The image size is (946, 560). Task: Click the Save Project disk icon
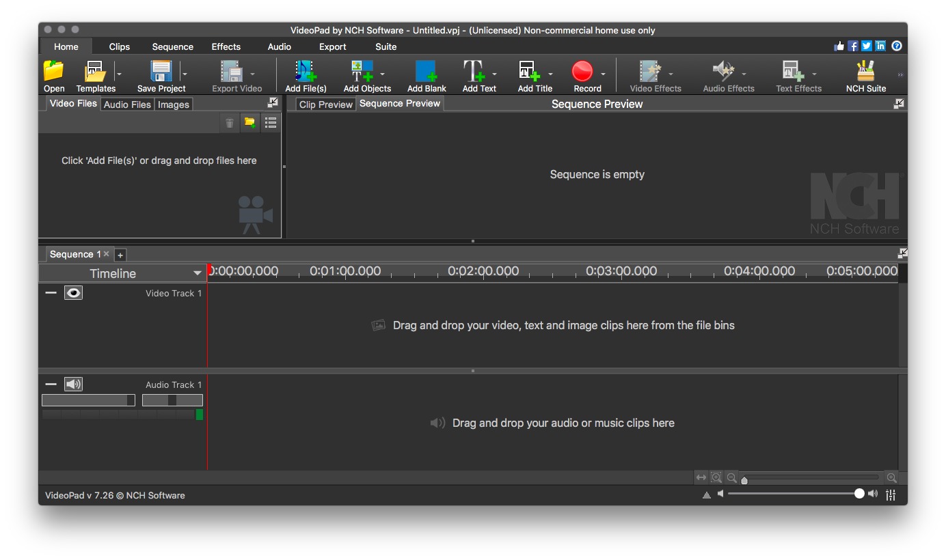point(161,71)
